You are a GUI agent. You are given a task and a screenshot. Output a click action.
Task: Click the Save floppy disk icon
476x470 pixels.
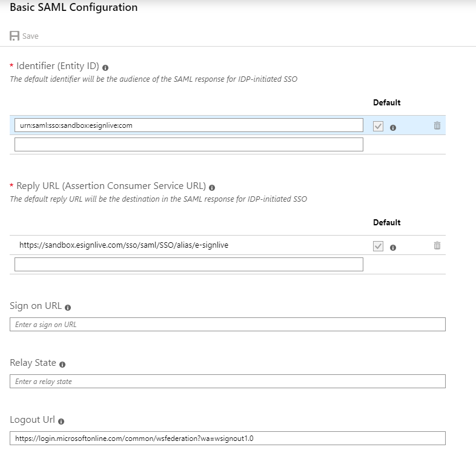pyautogui.click(x=15, y=36)
